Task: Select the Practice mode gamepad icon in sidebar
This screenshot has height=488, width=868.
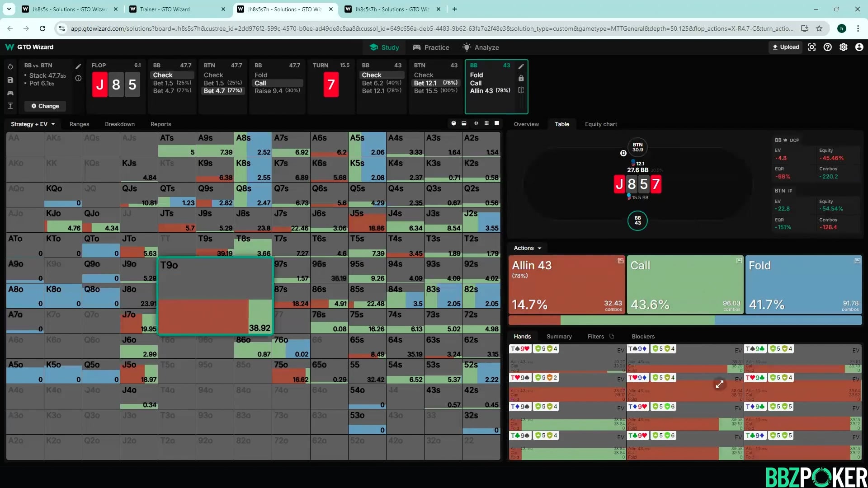Action: [x=10, y=93]
